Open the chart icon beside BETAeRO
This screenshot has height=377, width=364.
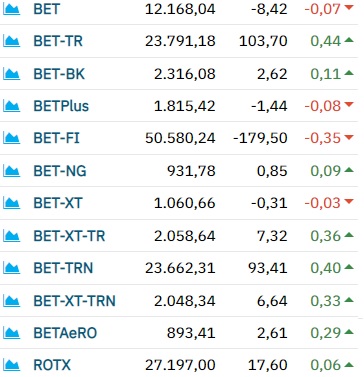(x=12, y=333)
